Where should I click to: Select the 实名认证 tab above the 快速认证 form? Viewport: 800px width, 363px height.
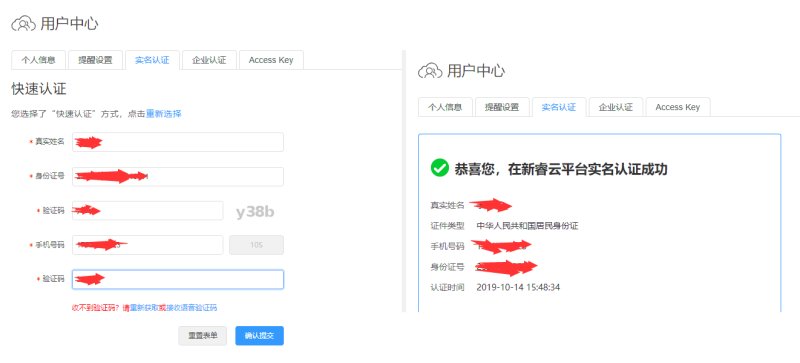[x=152, y=60]
